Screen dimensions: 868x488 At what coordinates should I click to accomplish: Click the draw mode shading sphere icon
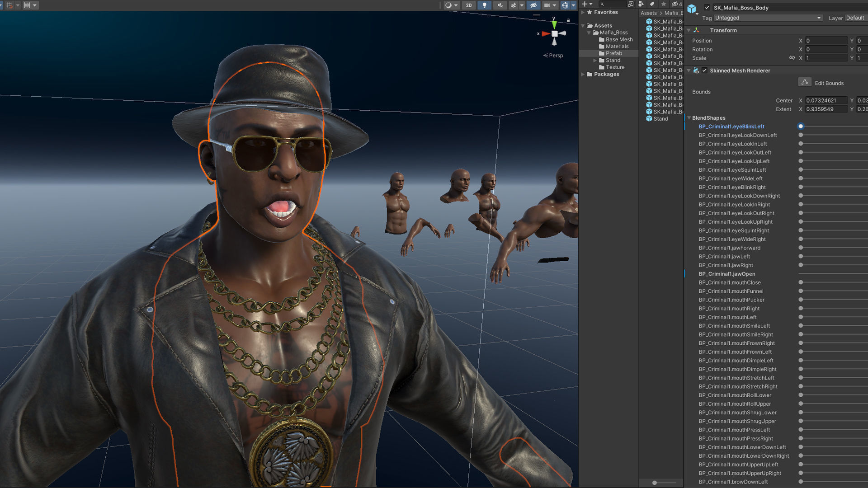pyautogui.click(x=448, y=5)
